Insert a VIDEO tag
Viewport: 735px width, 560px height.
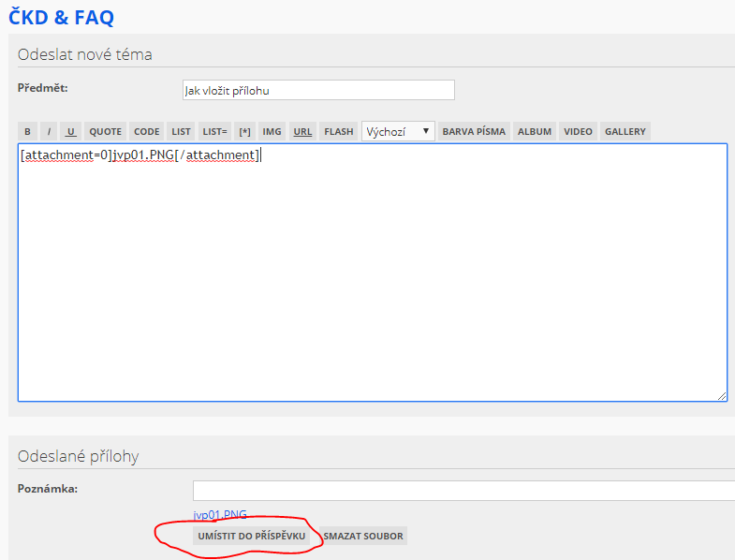click(578, 132)
